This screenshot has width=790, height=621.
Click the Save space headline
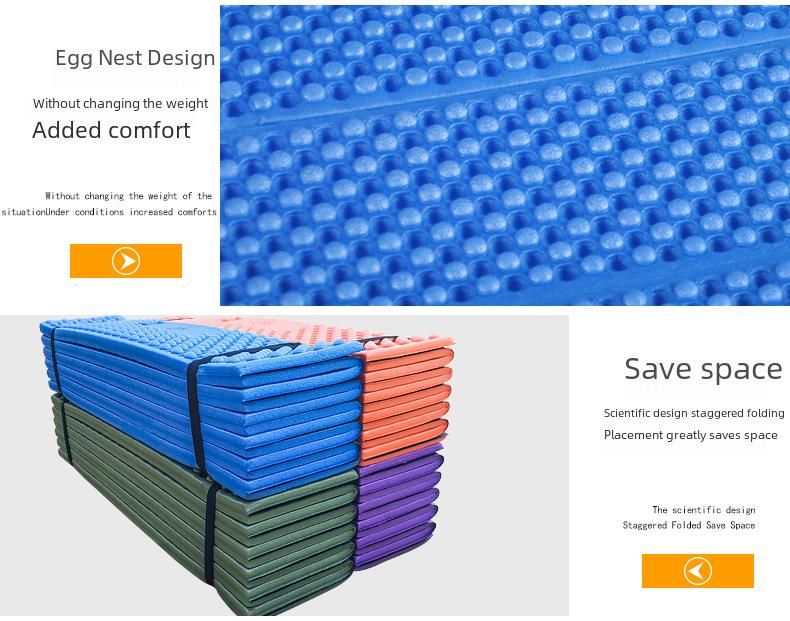[x=703, y=369]
